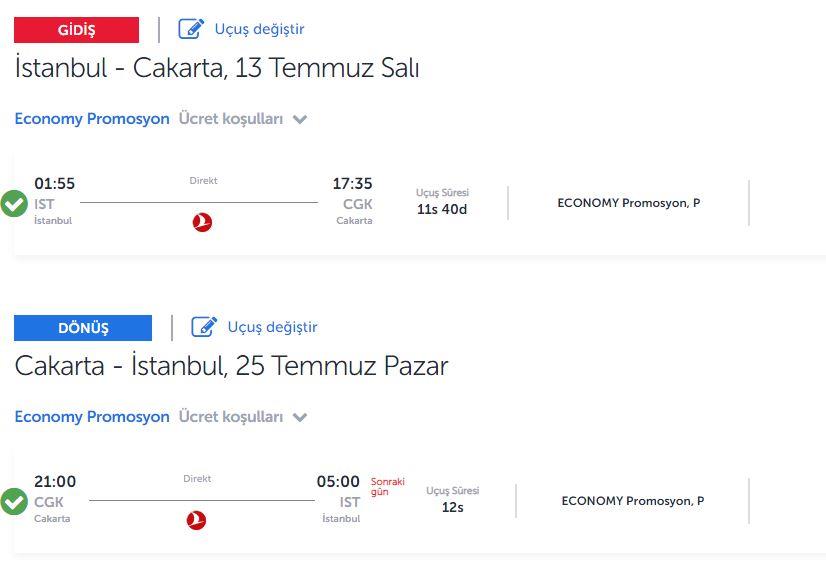Screen dimensions: 826x568
Task: Toggle green checkmark for Cakarta return flight
Action: [x=14, y=502]
